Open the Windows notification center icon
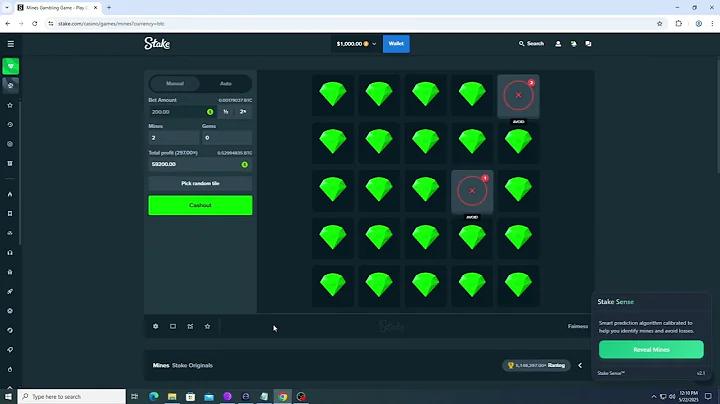 coord(709,396)
